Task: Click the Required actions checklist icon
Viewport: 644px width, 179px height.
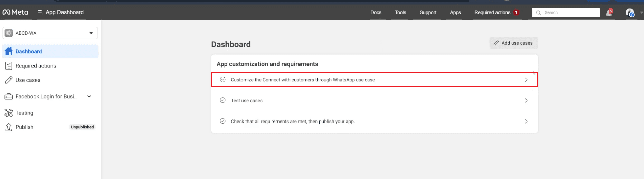Action: 9,66
